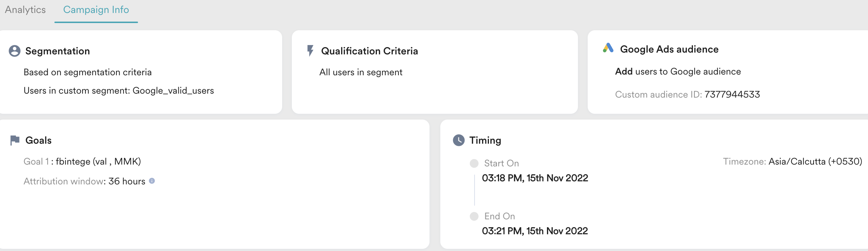
Task: Click the Timing clock icon
Action: 459,140
